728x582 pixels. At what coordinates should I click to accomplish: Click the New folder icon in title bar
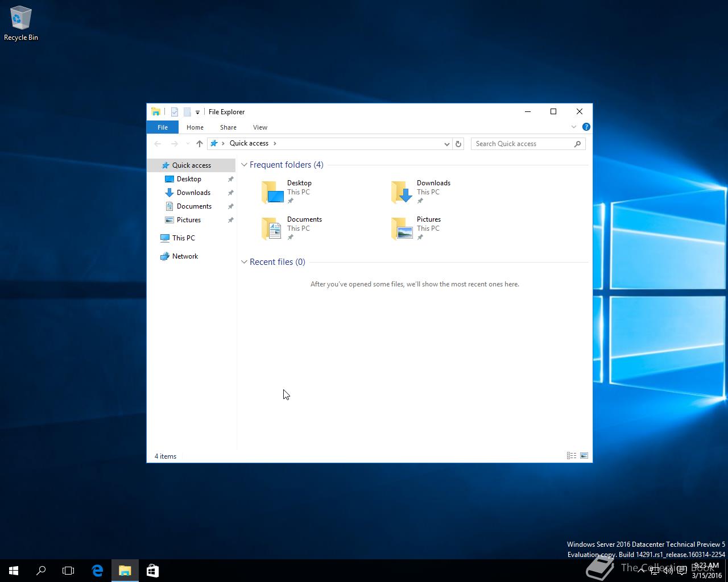(187, 112)
